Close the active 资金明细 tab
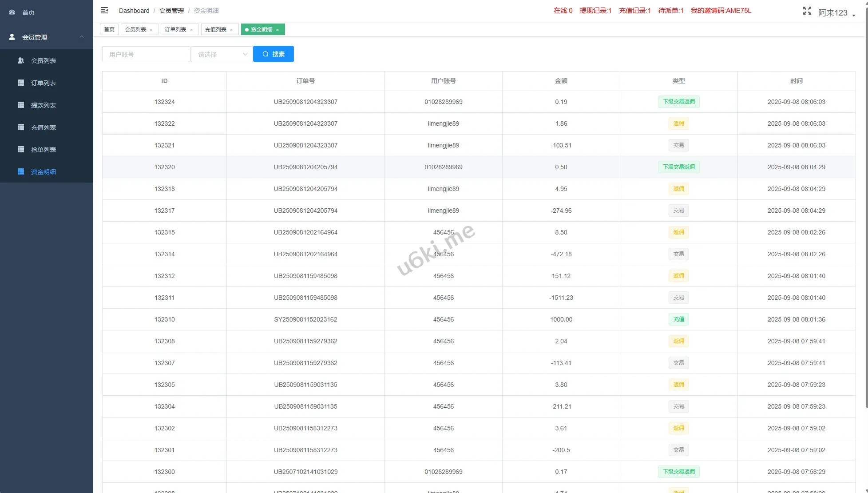The height and width of the screenshot is (493, 868). click(277, 30)
